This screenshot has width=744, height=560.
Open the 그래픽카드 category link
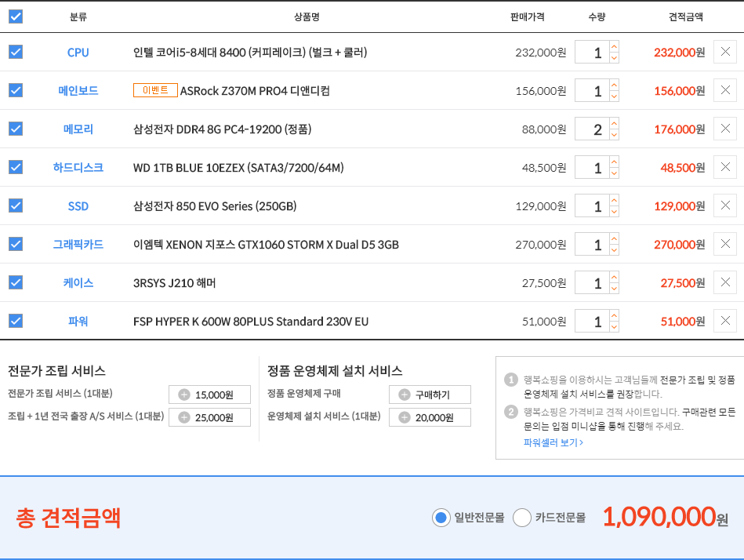[x=78, y=245]
